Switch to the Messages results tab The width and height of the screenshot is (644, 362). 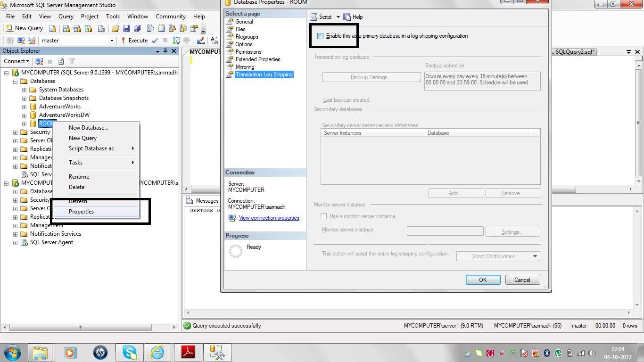pos(203,201)
